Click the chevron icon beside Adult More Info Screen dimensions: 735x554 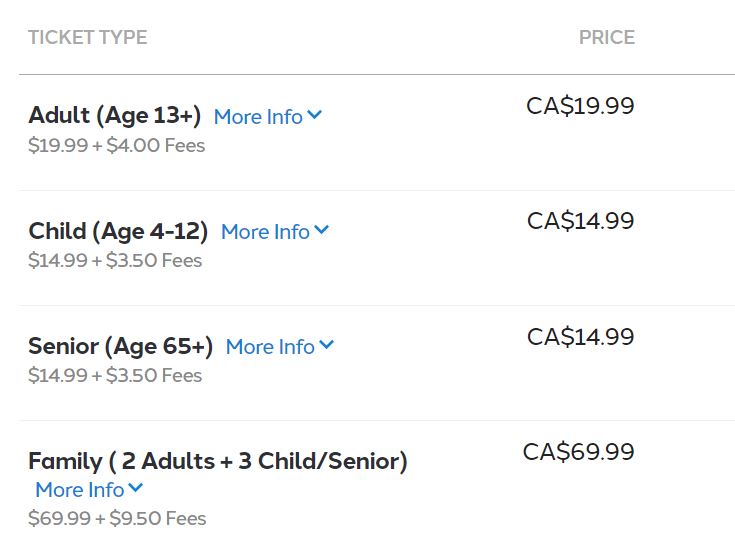[x=315, y=115]
